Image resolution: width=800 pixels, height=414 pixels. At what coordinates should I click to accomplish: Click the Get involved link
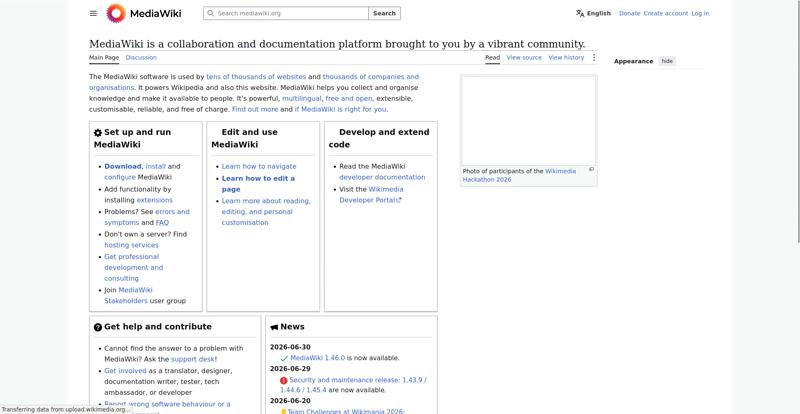(x=125, y=371)
